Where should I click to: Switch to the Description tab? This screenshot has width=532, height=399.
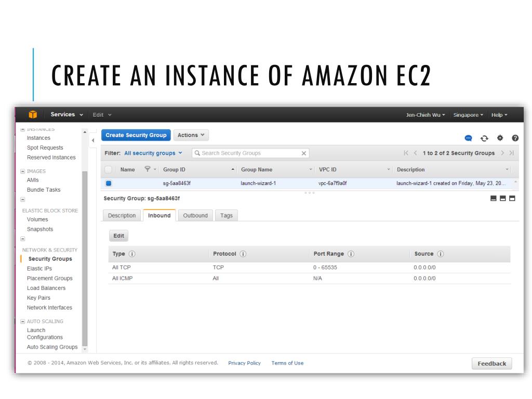pyautogui.click(x=122, y=216)
